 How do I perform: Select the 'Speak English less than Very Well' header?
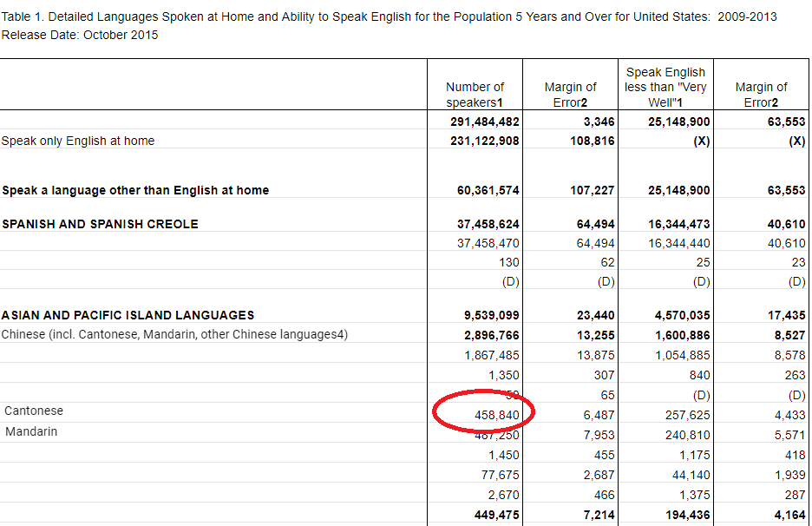665,87
